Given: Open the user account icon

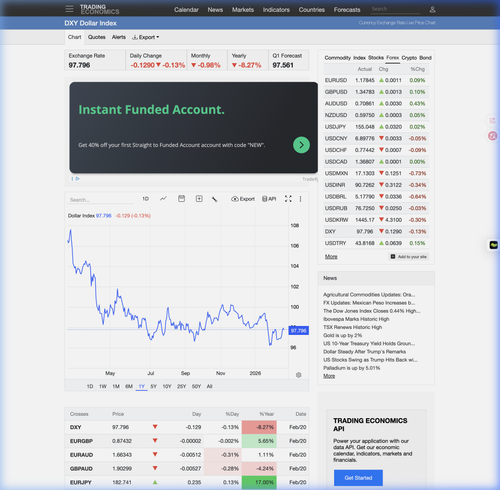Looking at the screenshot, I should pos(432,9).
